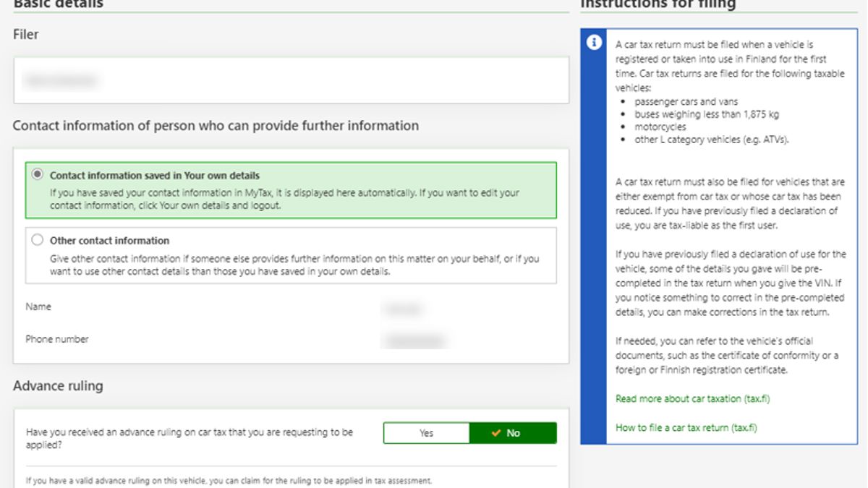Image resolution: width=868 pixels, height=488 pixels.
Task: Click the 'Contact information of person' heading
Action: point(216,126)
